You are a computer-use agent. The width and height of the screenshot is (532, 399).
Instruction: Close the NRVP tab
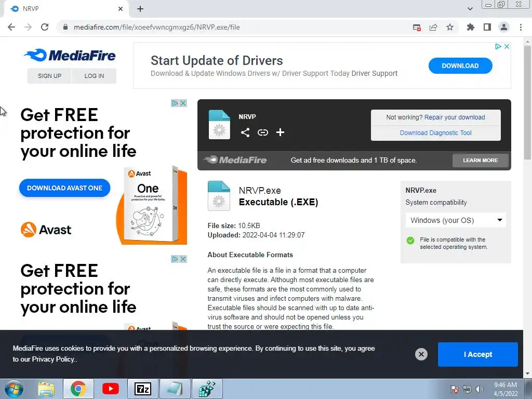coord(121,9)
